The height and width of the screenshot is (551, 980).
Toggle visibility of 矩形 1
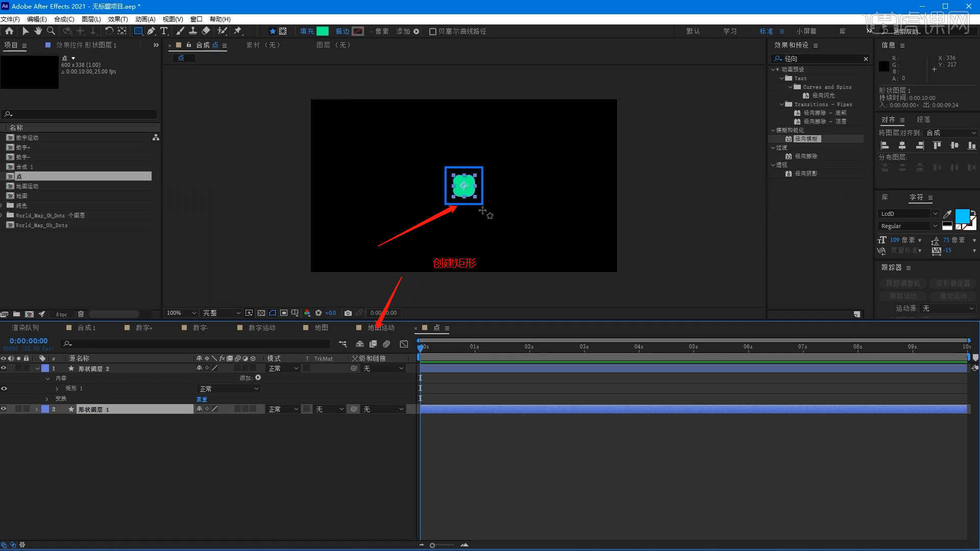pos(4,389)
